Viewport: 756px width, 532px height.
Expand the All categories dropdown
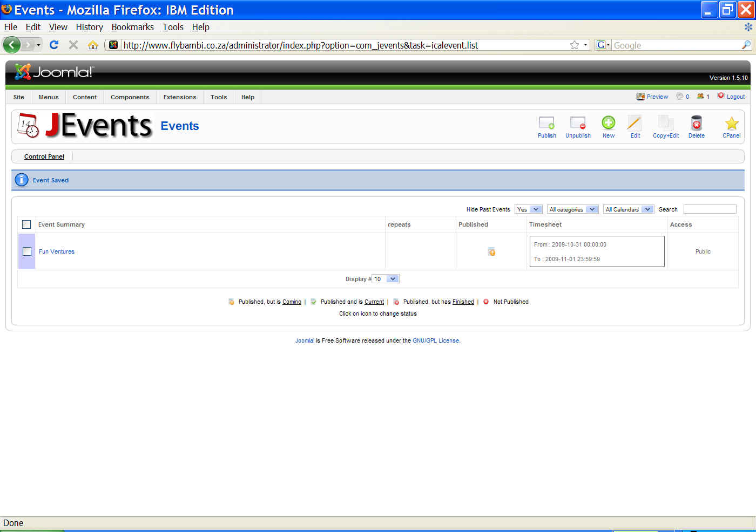pos(572,209)
